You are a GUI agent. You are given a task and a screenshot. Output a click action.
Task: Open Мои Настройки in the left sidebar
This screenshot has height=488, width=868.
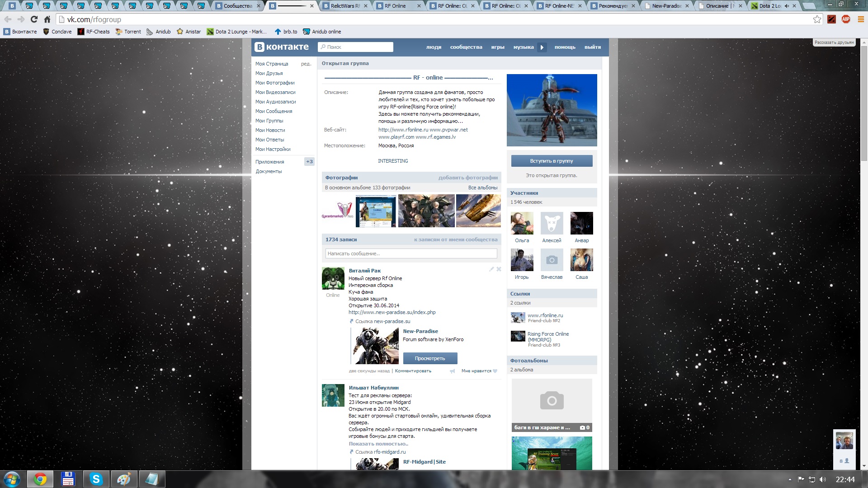click(273, 149)
